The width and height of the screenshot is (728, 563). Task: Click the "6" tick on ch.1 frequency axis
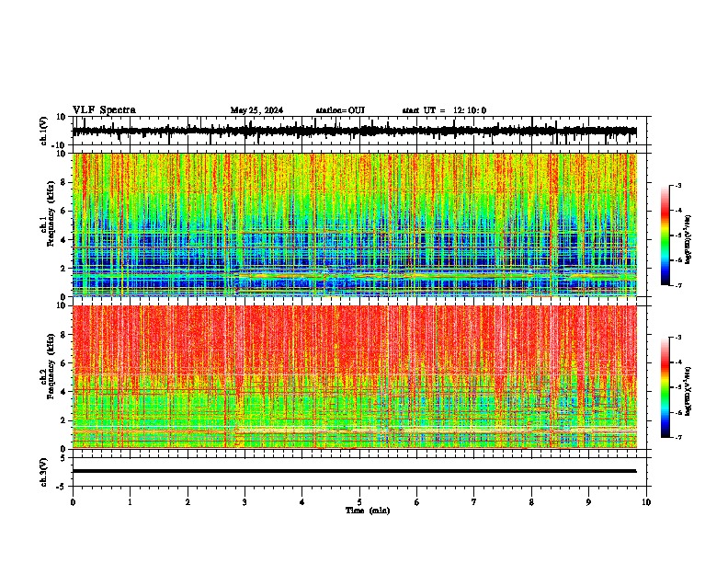click(x=64, y=211)
